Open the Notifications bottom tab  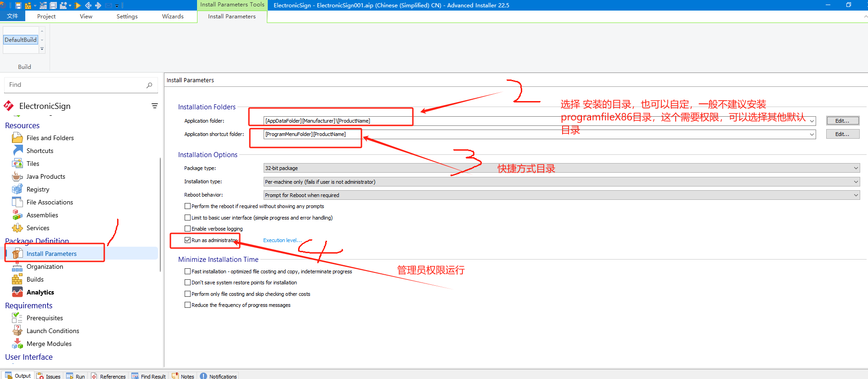click(219, 376)
